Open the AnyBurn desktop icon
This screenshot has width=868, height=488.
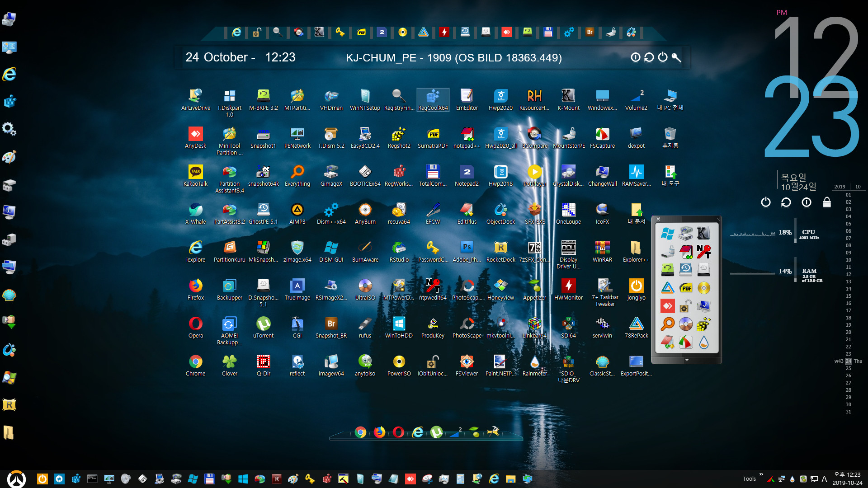coord(365,213)
